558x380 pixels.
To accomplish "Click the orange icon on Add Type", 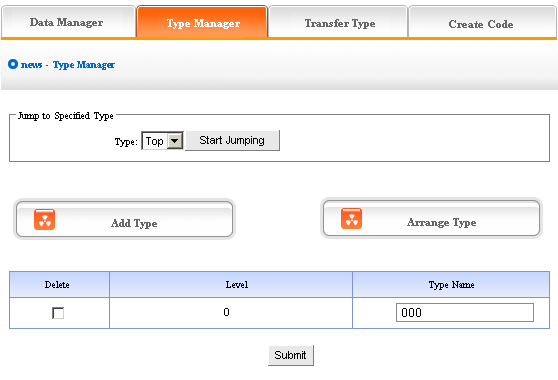I will tap(44, 220).
